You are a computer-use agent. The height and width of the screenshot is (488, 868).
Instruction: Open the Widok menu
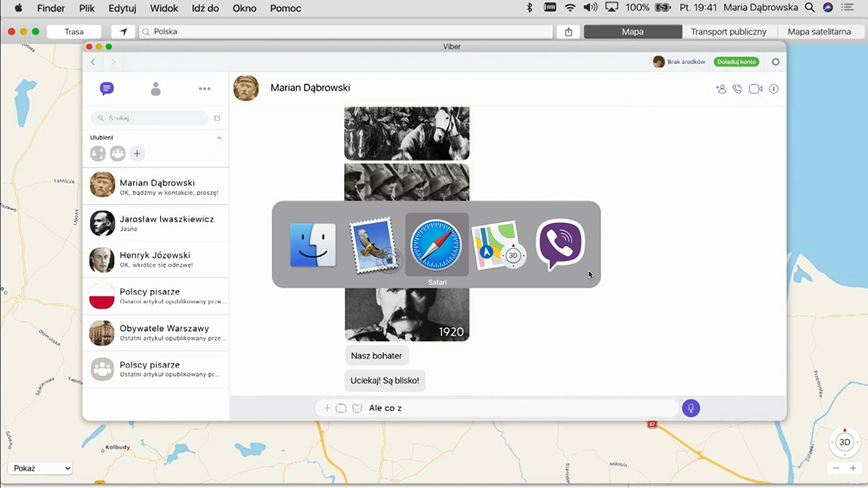[164, 8]
